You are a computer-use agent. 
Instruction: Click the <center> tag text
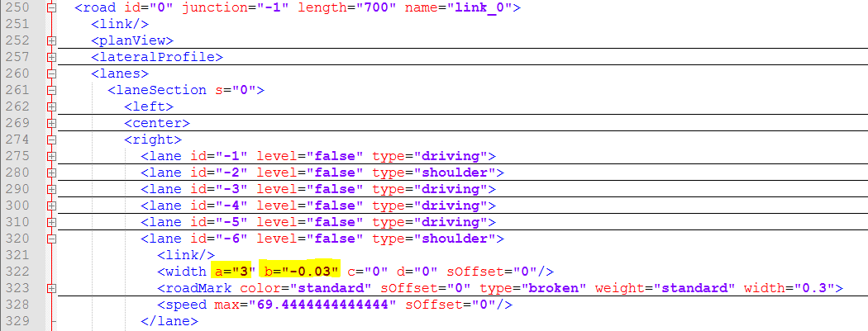click(x=157, y=123)
